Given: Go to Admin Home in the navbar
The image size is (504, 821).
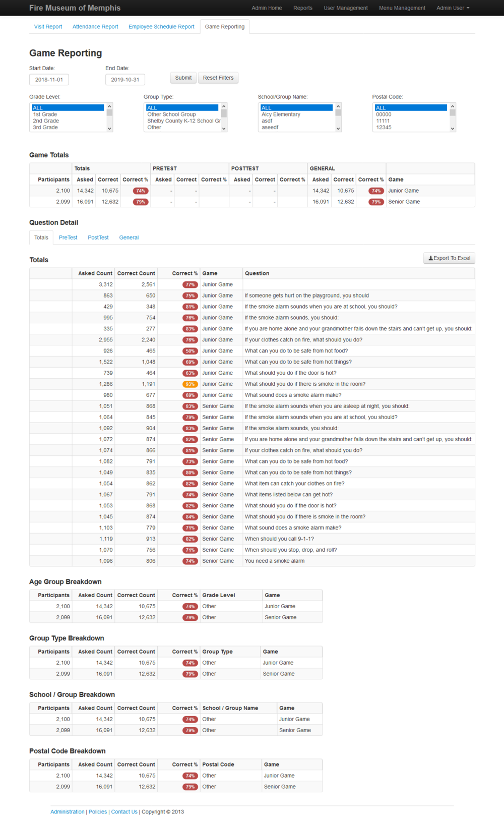Looking at the screenshot, I should pyautogui.click(x=267, y=8).
